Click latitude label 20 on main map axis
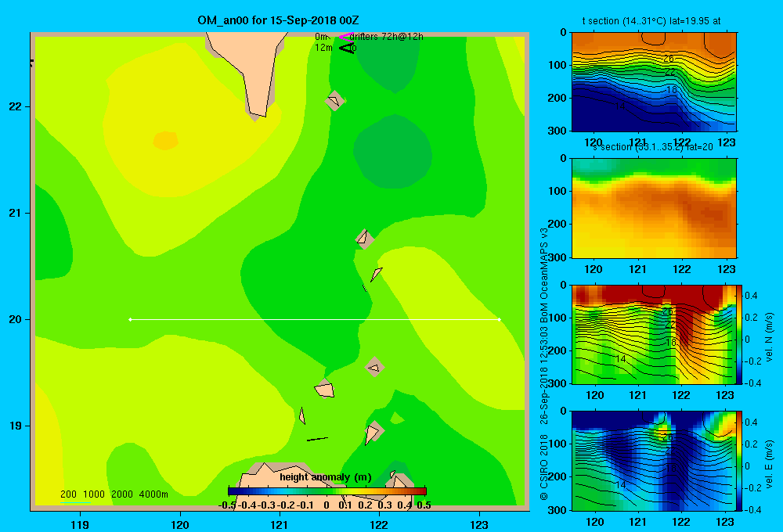783x532 pixels. click(x=16, y=319)
